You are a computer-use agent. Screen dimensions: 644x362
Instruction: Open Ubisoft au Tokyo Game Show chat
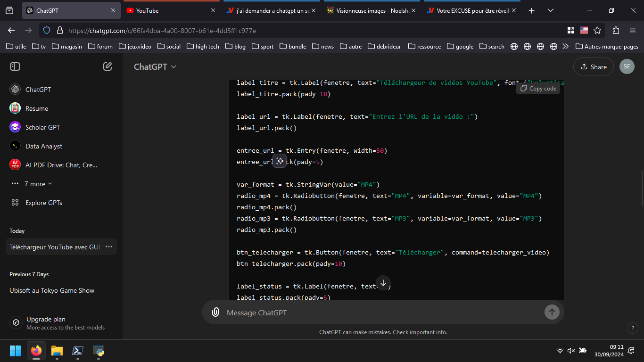[x=52, y=290]
